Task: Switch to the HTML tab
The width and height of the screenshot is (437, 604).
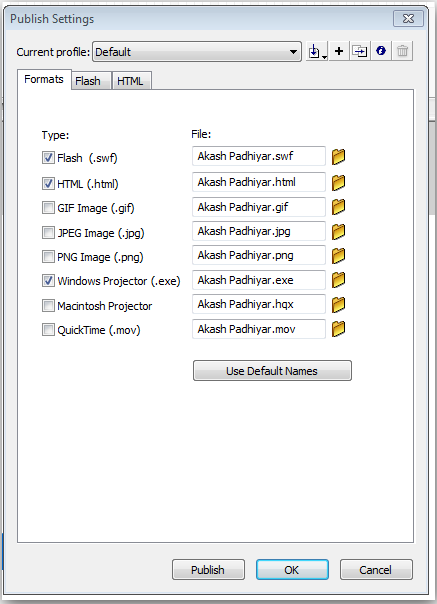Action: point(131,81)
